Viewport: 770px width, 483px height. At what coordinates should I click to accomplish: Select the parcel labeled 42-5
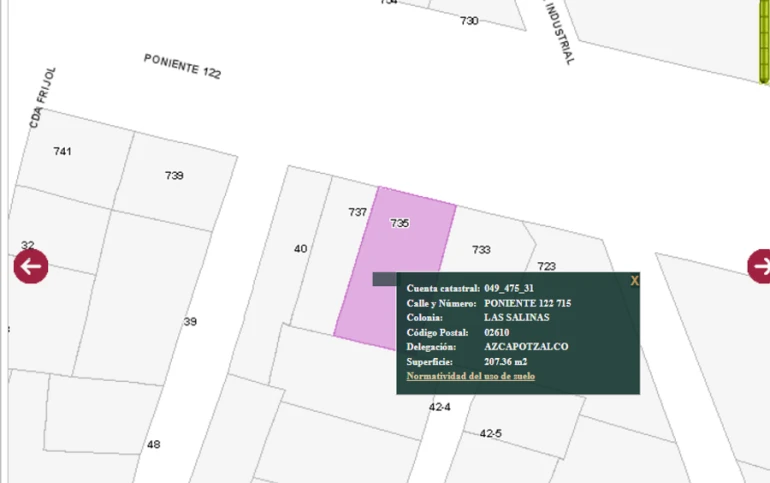[490, 433]
